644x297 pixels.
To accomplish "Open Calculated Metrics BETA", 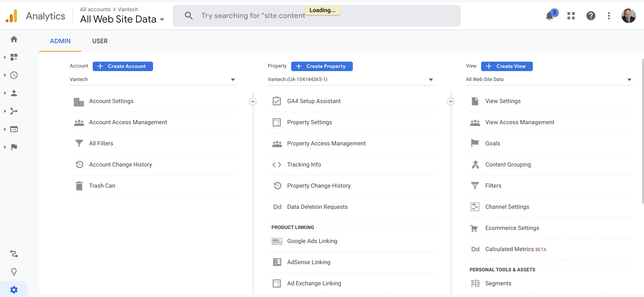I will [550, 249].
